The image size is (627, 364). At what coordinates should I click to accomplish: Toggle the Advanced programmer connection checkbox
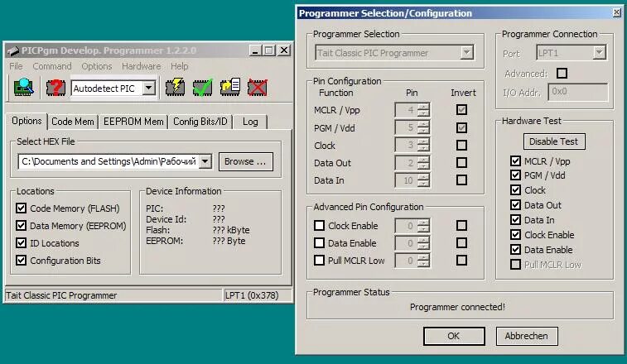pyautogui.click(x=562, y=73)
